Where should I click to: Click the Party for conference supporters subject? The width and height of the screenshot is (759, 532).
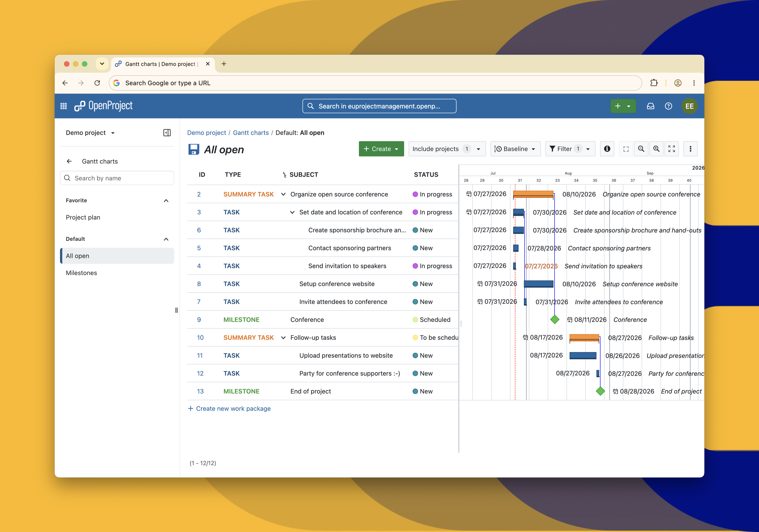(x=349, y=373)
